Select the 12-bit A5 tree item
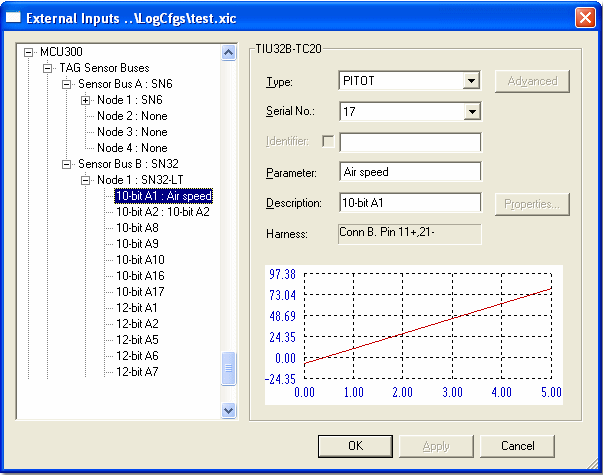Screen dimensions: 603x475 pos(137,340)
